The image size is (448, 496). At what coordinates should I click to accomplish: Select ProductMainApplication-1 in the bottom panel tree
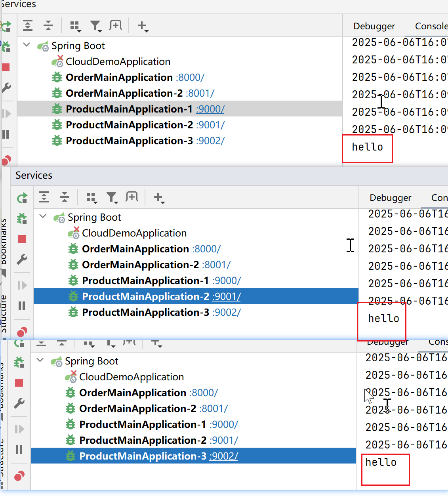pos(143,424)
